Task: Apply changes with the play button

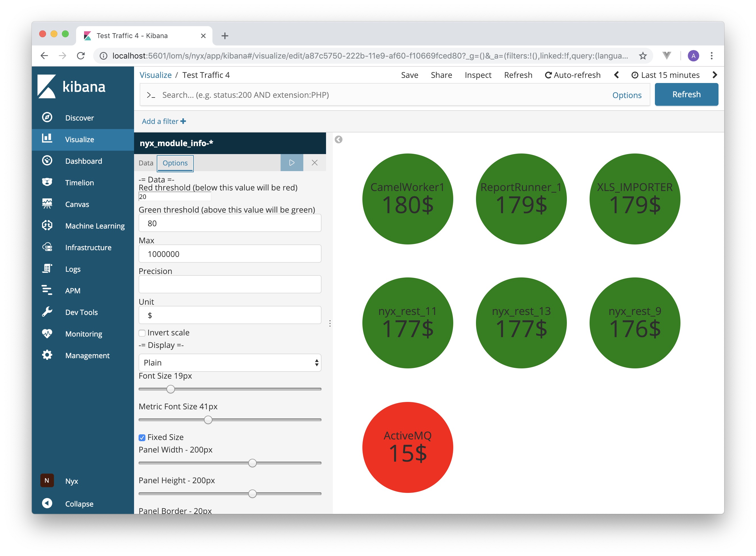Action: (x=292, y=163)
